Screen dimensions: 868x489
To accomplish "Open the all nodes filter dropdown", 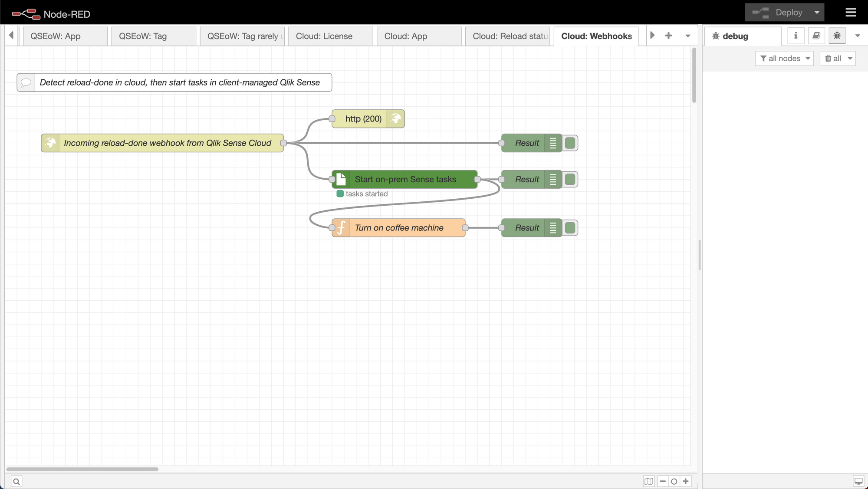I will pyautogui.click(x=784, y=58).
